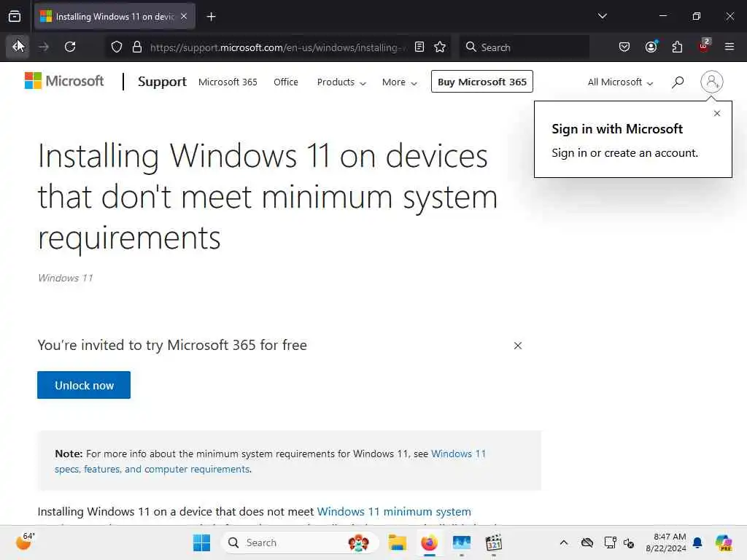Expand the More dropdown menu
747x560 pixels.
[399, 82]
